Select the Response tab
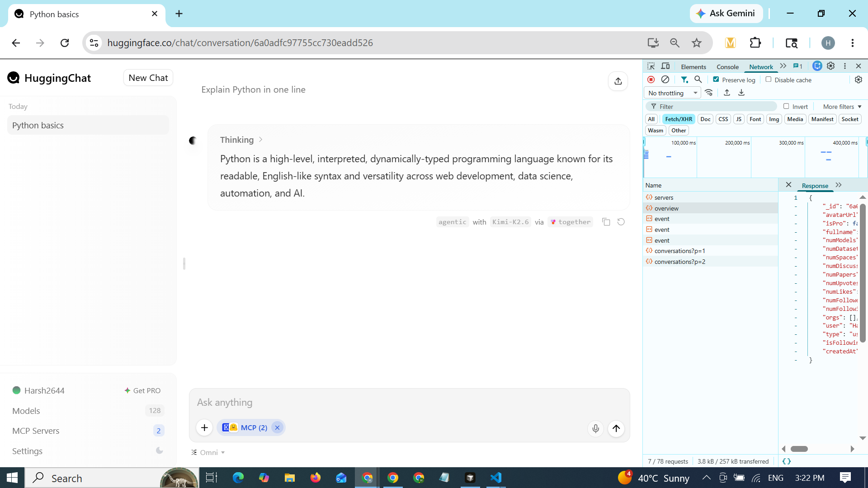 click(815, 186)
